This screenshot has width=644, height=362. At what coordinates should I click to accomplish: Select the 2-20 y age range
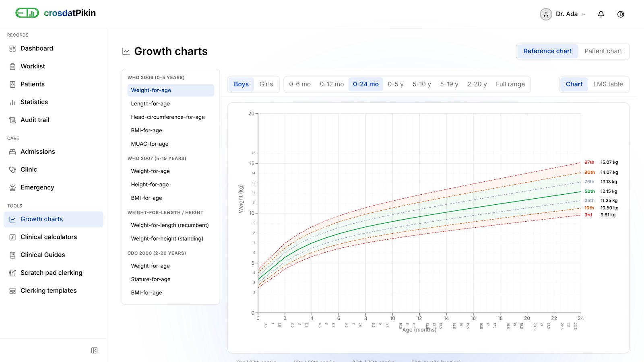click(x=477, y=84)
